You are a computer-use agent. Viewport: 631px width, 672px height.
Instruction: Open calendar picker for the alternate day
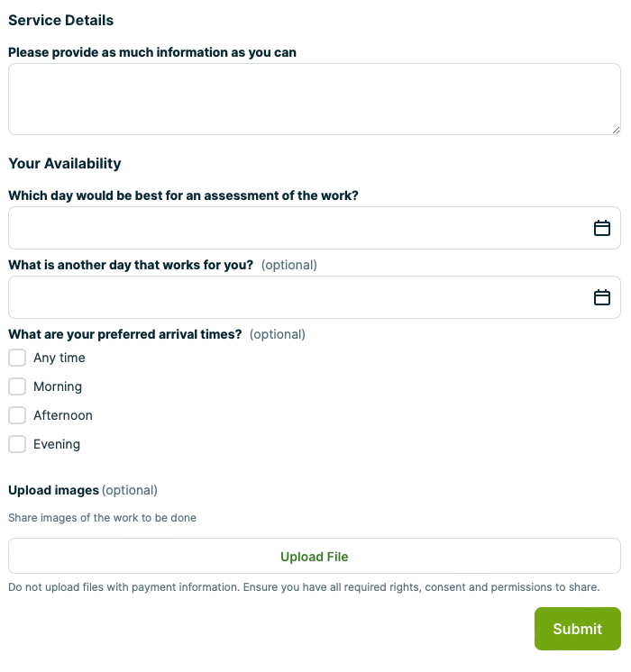tap(602, 297)
